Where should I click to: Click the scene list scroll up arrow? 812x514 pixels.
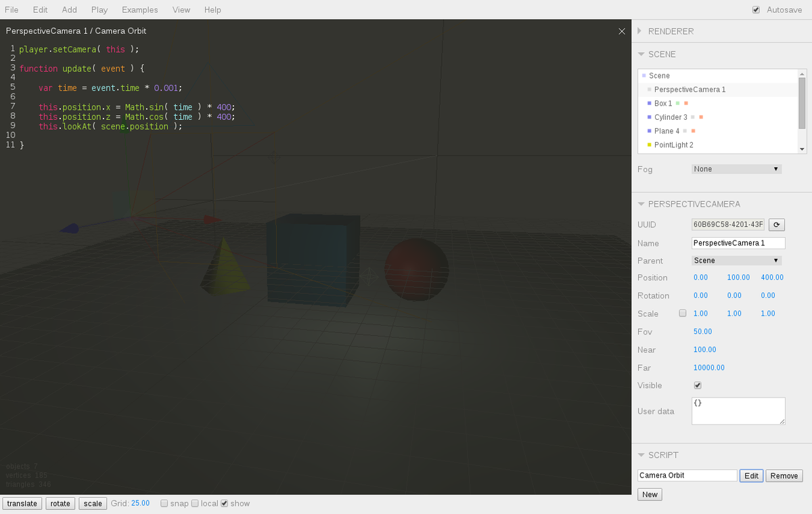coord(803,73)
